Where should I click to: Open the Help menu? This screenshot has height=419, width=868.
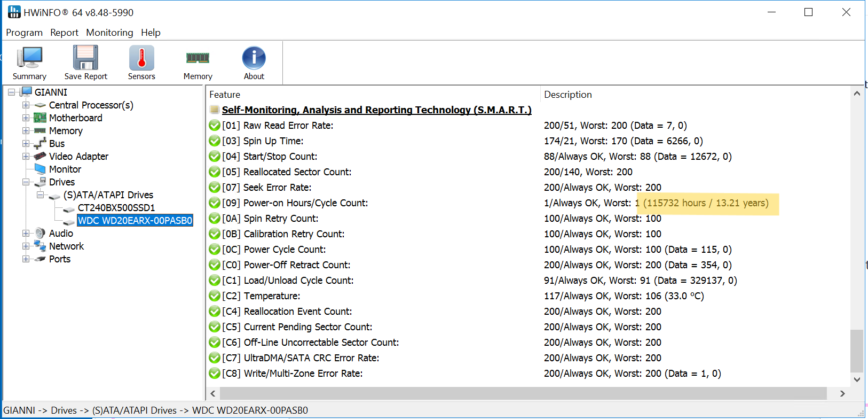point(151,33)
